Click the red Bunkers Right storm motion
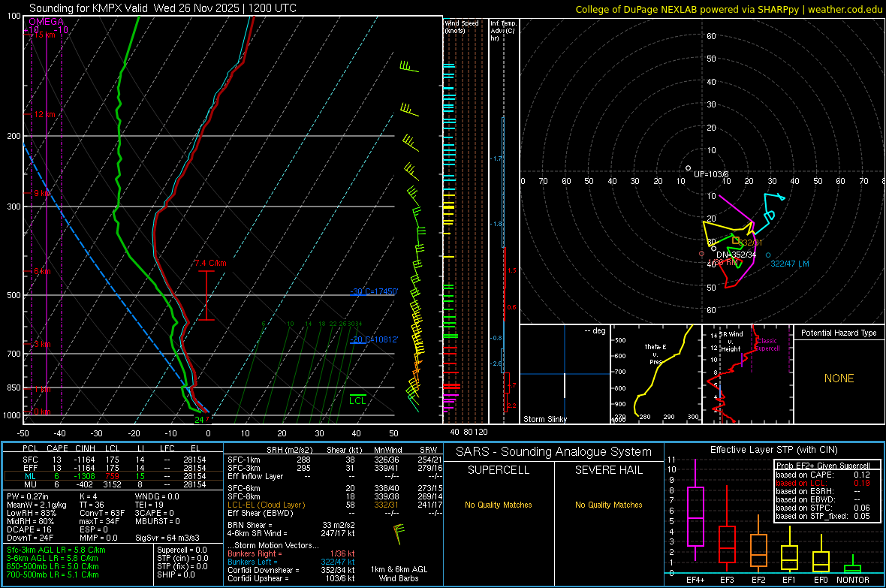The image size is (886, 588). [291, 553]
